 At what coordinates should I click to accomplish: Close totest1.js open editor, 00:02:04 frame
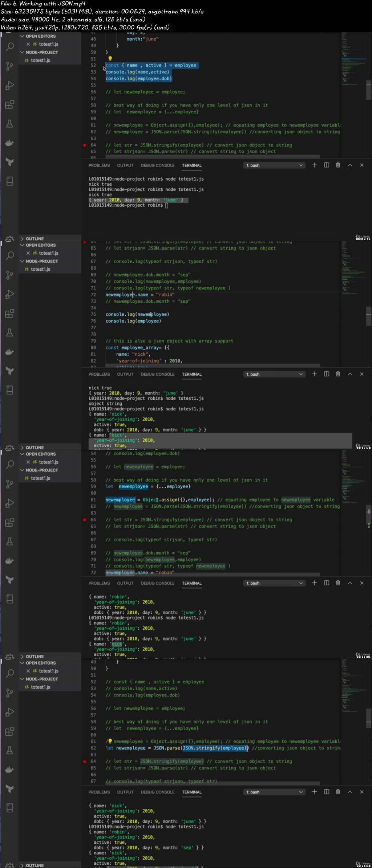pos(28,44)
